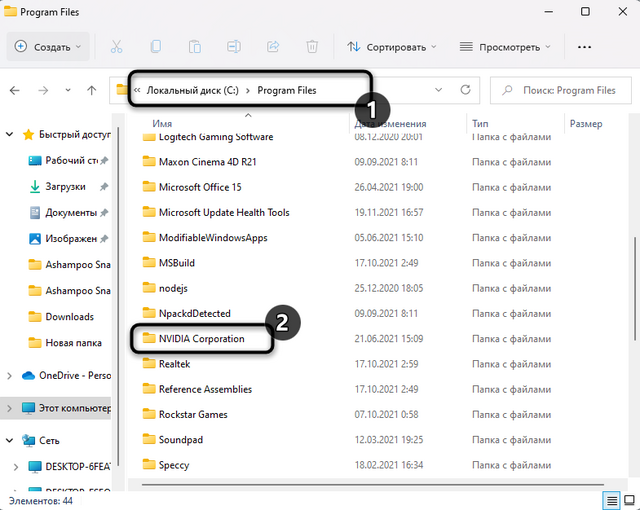Open Downloads (Загрузки) green arrow in sidebar
Image resolution: width=640 pixels, height=510 pixels.
[35, 187]
